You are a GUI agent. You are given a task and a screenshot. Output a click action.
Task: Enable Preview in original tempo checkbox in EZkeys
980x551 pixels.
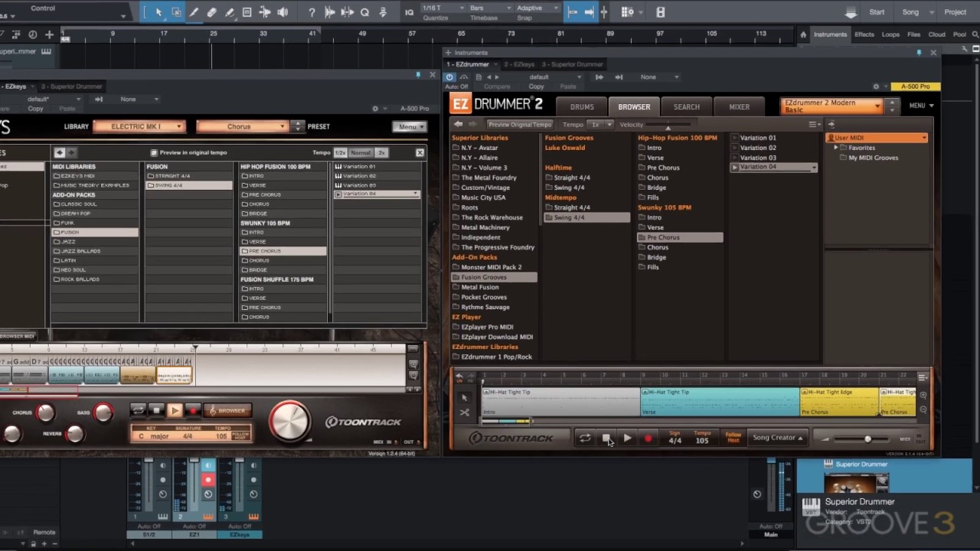154,152
